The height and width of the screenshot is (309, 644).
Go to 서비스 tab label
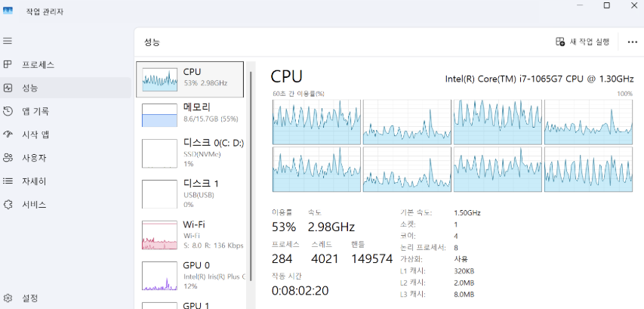pyautogui.click(x=34, y=204)
